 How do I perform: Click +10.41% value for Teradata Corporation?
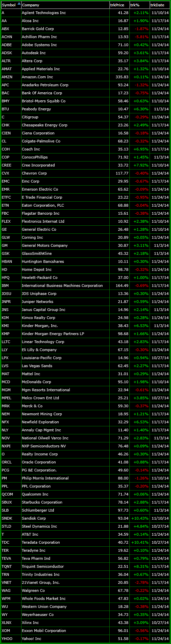coord(140,542)
